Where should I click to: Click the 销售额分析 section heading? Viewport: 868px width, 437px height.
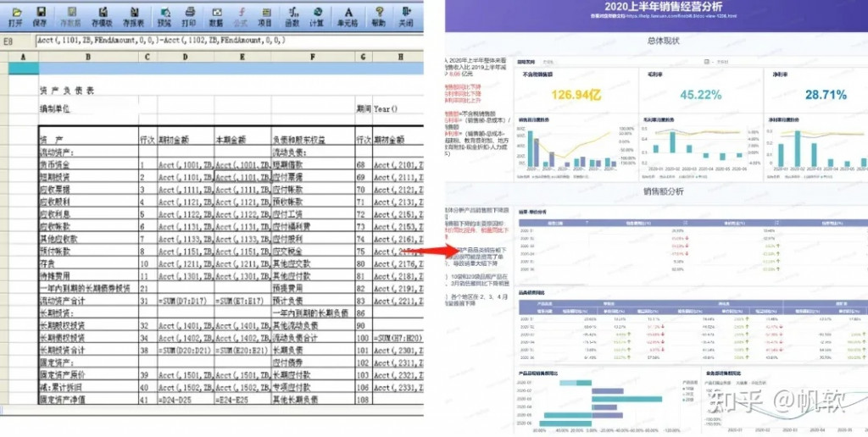[x=663, y=191]
